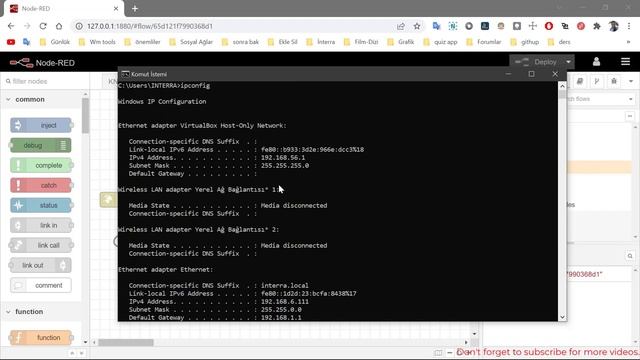The width and height of the screenshot is (640, 360).
Task: Select the link call node
Action: (41, 245)
